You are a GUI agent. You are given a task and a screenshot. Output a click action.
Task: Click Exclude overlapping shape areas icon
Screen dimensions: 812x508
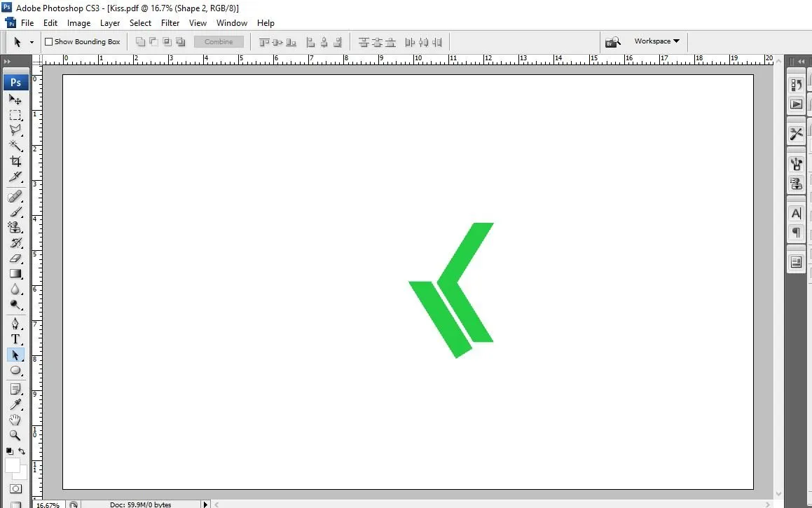[x=181, y=42]
